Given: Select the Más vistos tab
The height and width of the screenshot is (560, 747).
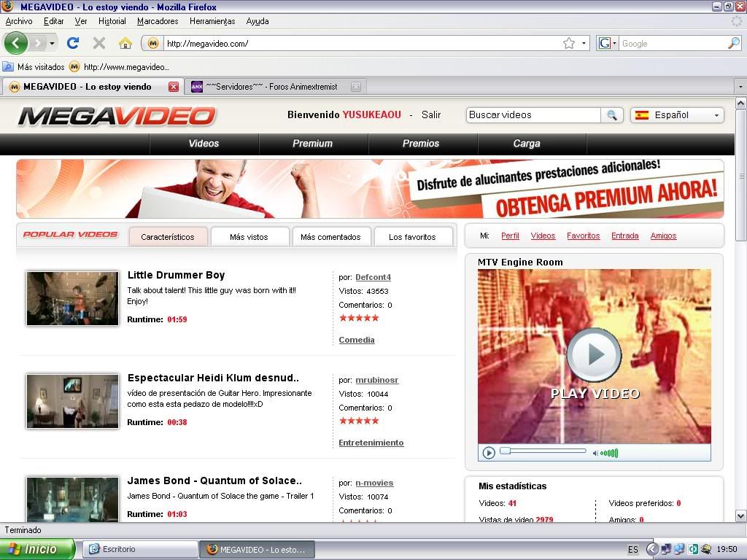Looking at the screenshot, I should point(249,237).
